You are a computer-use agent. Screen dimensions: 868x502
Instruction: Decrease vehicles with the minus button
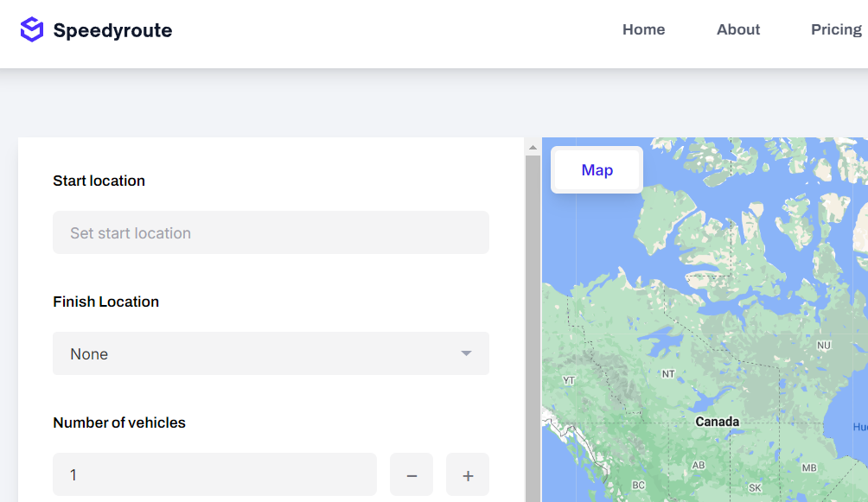point(412,475)
